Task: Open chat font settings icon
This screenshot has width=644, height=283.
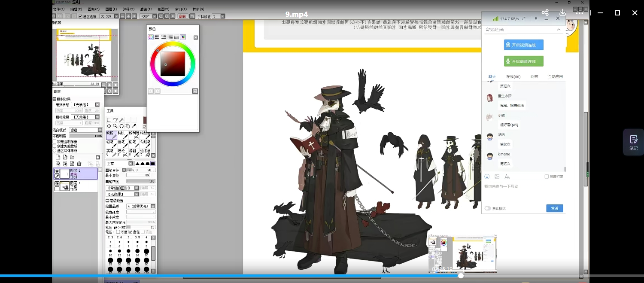Action: 507,176
